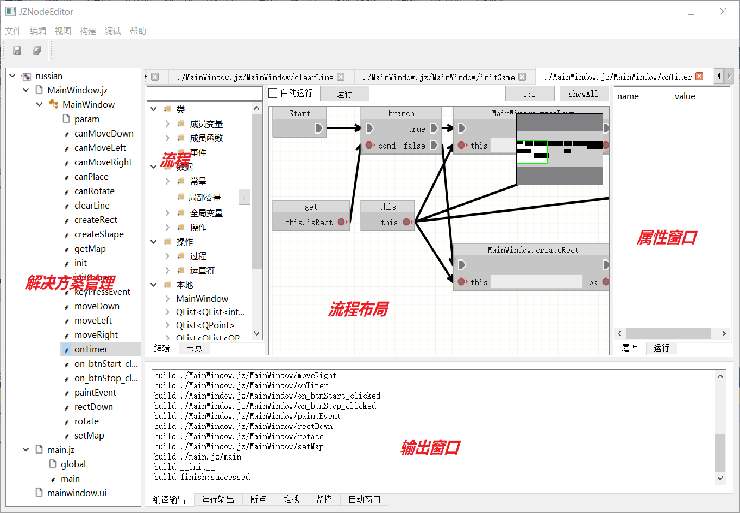The width and height of the screenshot is (740, 513).
Task: Open the 调试 menu
Action: [113, 31]
